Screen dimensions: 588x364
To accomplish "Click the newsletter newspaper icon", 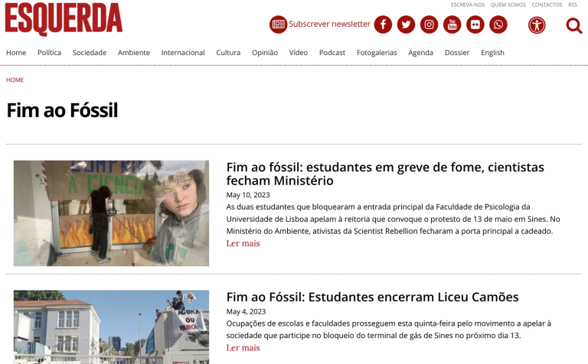I will click(x=278, y=24).
